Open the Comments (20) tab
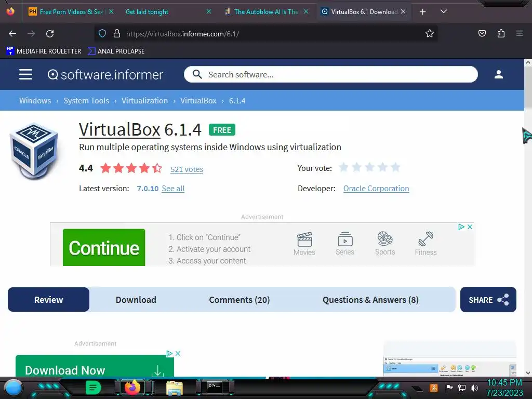Image resolution: width=532 pixels, height=399 pixels. click(x=239, y=300)
